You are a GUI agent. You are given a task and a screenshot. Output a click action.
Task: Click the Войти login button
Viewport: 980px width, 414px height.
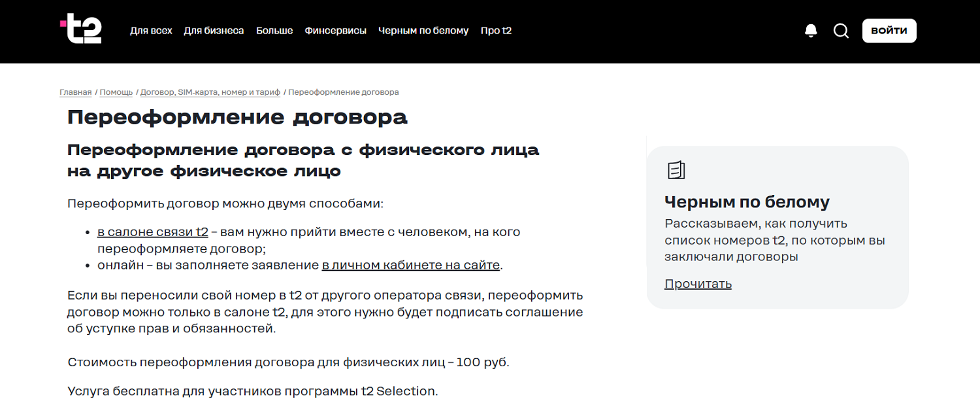coord(889,31)
